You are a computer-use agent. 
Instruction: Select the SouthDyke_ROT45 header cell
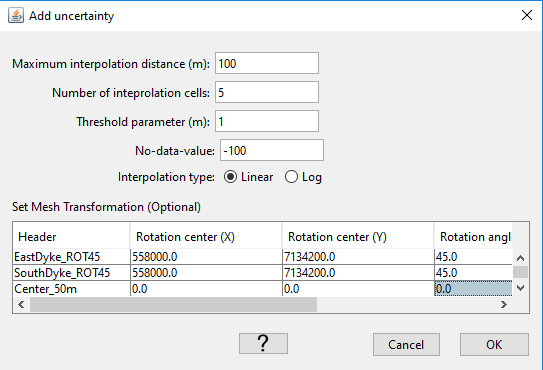tap(72, 273)
